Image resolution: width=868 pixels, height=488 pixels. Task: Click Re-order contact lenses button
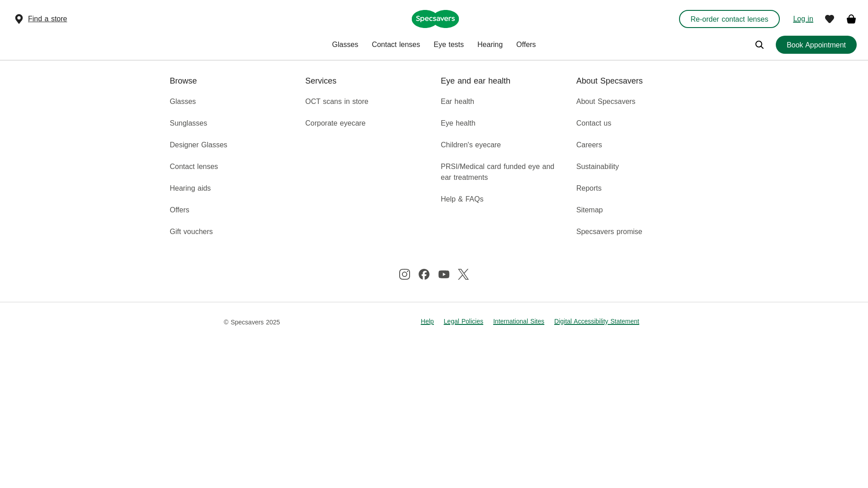(x=729, y=19)
